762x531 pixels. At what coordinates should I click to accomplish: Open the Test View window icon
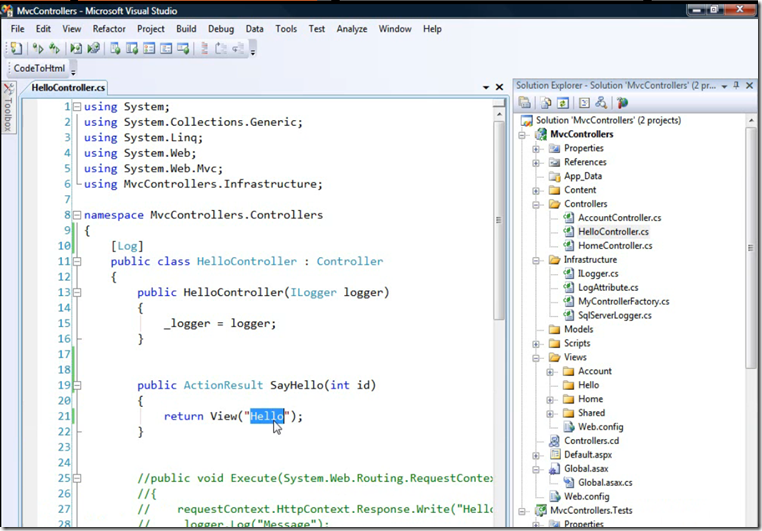point(115,48)
